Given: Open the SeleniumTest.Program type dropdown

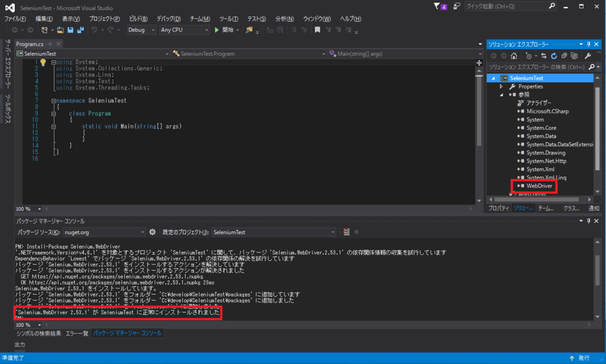Looking at the screenshot, I should click(x=249, y=54).
